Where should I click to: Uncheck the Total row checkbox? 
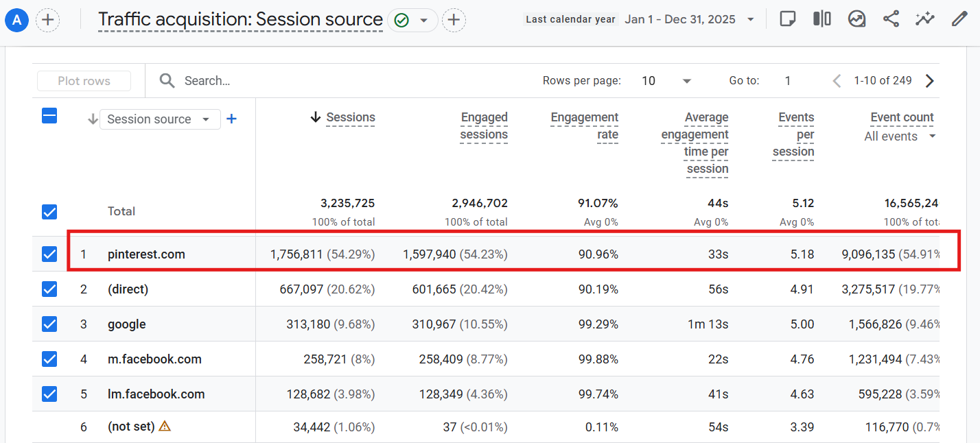pyautogui.click(x=49, y=212)
